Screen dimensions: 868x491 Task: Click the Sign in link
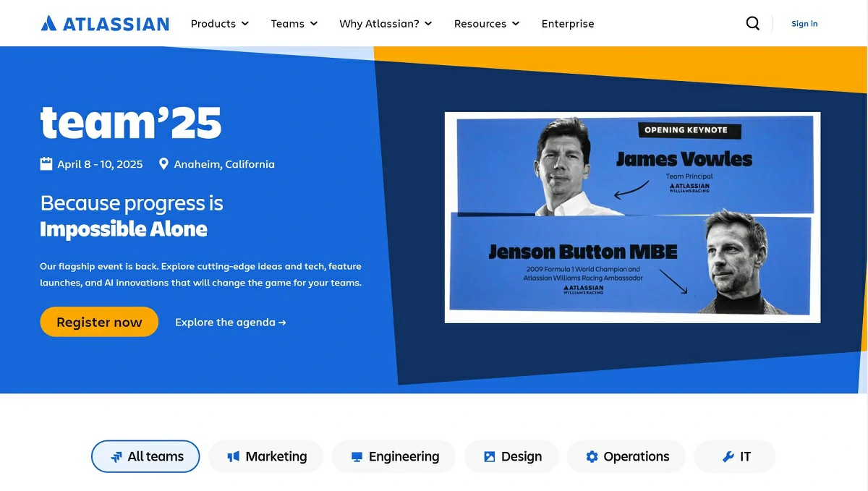(x=804, y=24)
